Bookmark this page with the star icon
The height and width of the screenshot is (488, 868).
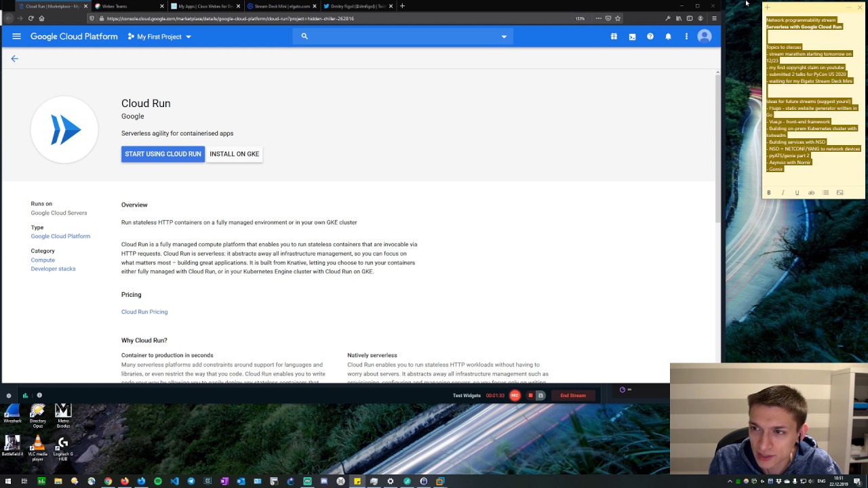tap(618, 18)
